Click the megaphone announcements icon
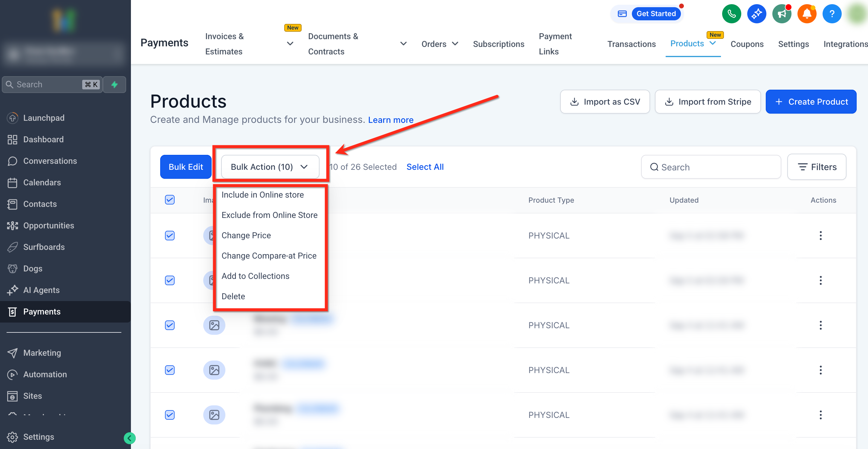 [x=781, y=14]
